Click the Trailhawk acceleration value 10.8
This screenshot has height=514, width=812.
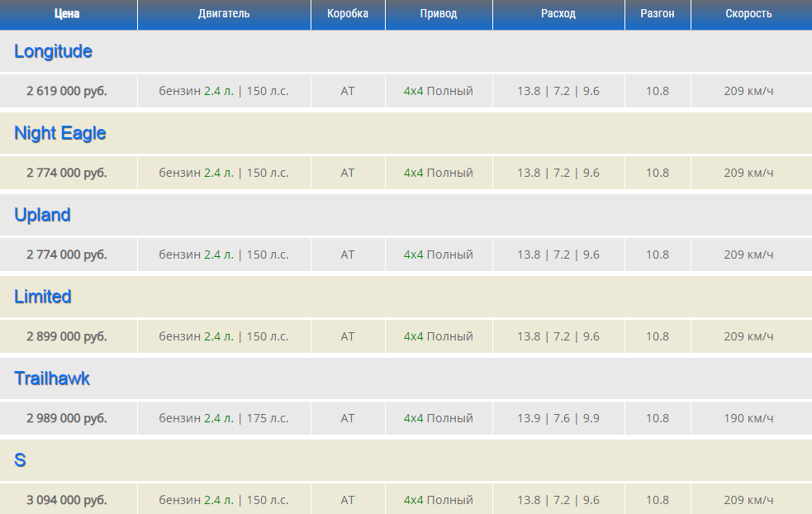pos(658,419)
